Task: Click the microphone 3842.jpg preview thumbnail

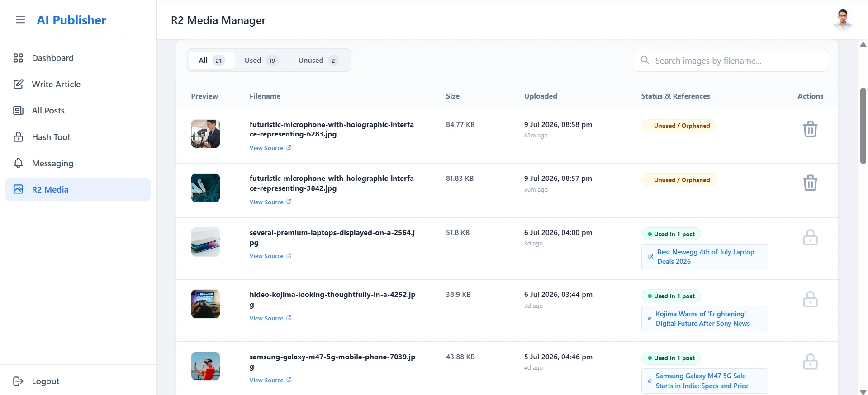Action: click(205, 188)
